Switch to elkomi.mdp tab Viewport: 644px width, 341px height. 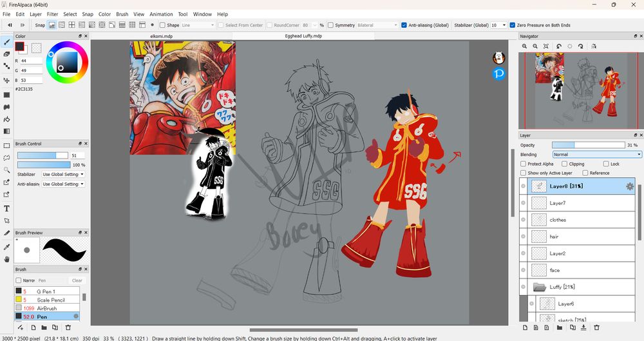coord(162,36)
